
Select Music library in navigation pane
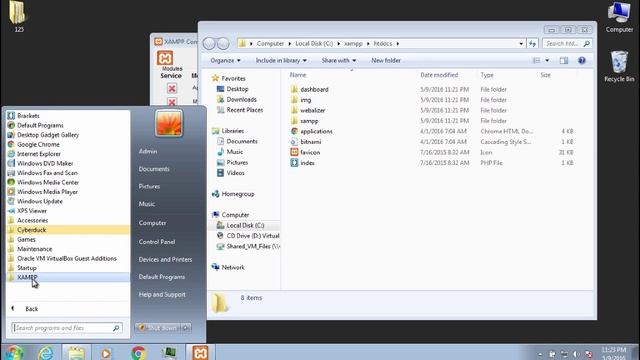coord(234,152)
